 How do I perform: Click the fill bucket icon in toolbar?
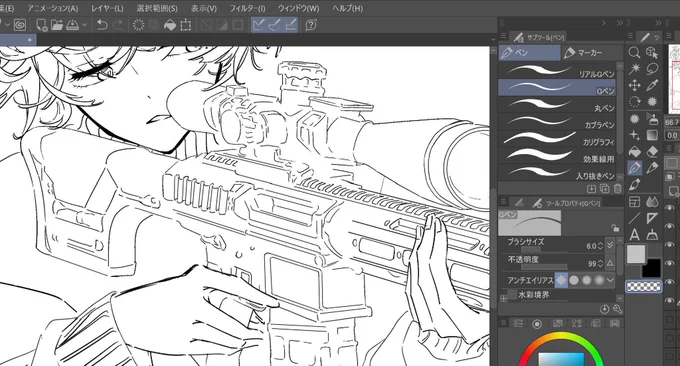[x=170, y=25]
